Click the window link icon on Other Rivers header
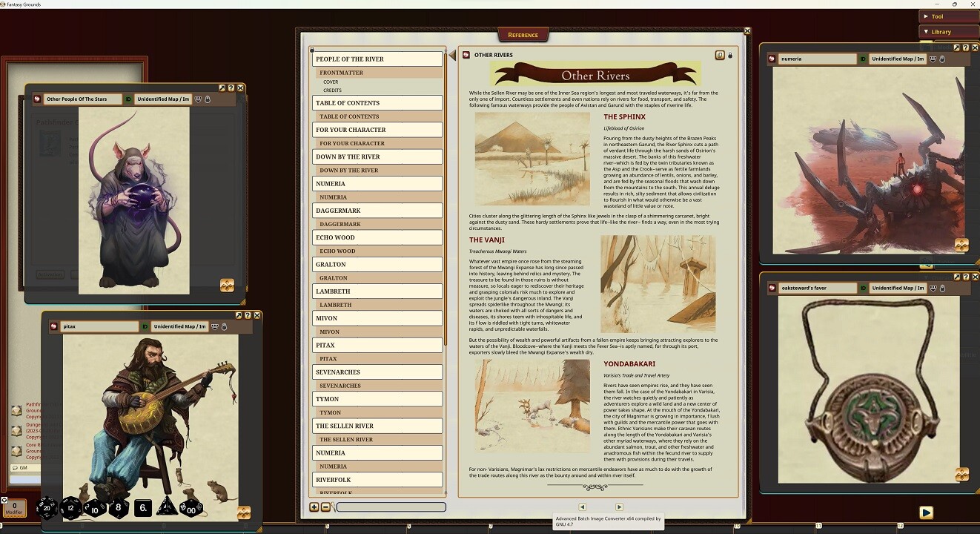 click(x=720, y=55)
